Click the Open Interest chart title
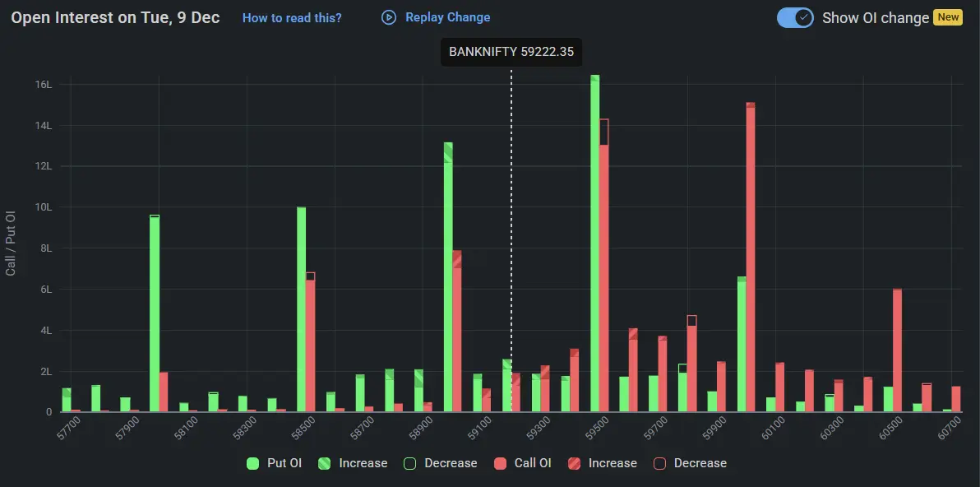The height and width of the screenshot is (487, 980). coord(115,16)
